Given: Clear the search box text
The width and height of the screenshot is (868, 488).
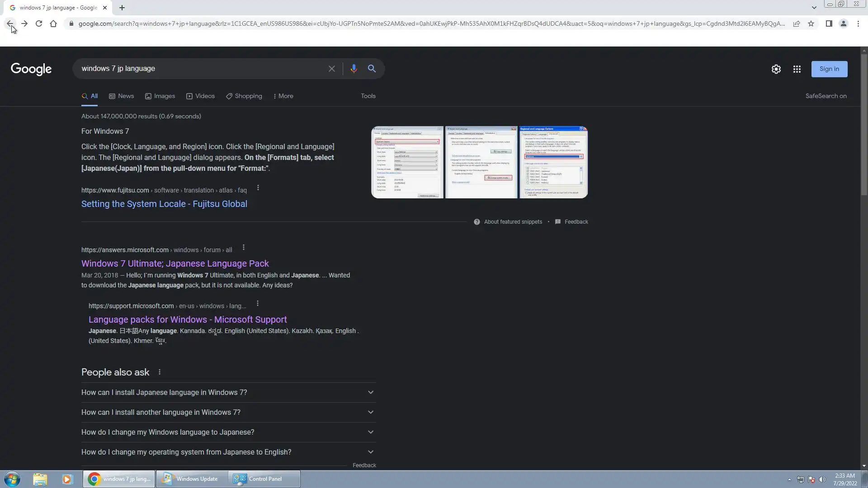Looking at the screenshot, I should pos(331,69).
